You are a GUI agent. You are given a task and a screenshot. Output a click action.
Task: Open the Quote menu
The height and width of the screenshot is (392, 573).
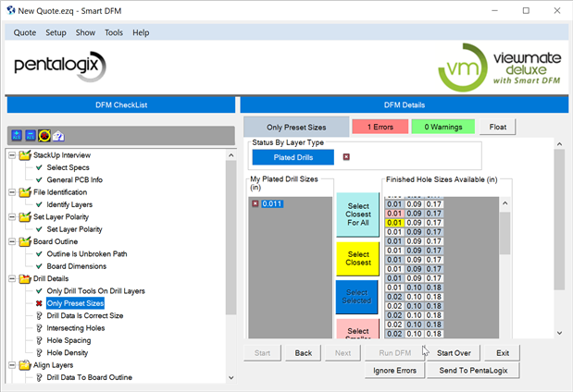25,32
